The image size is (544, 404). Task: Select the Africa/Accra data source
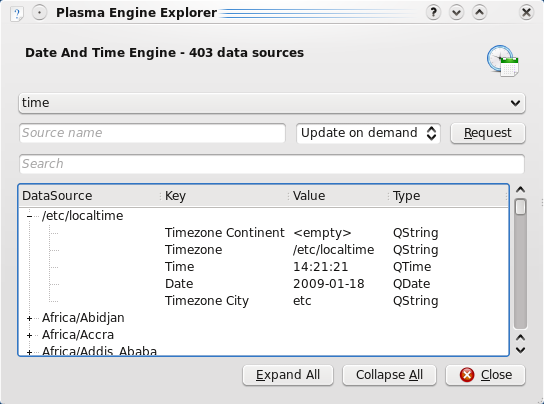coord(78,335)
